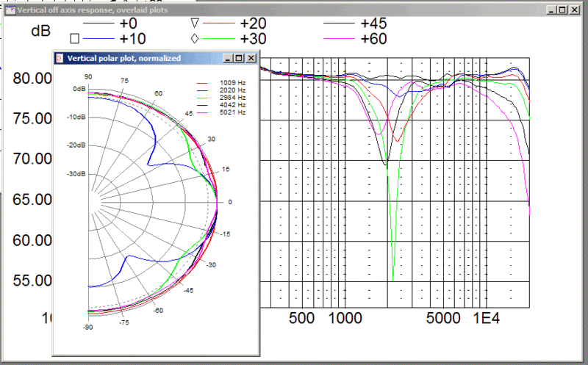The height and width of the screenshot is (365, 588).
Task: Click the 0dB polar ring label
Action: 79,89
